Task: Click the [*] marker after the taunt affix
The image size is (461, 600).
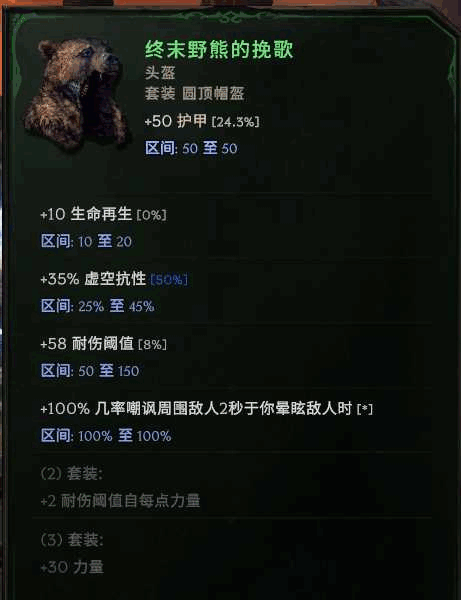Action: click(x=365, y=409)
